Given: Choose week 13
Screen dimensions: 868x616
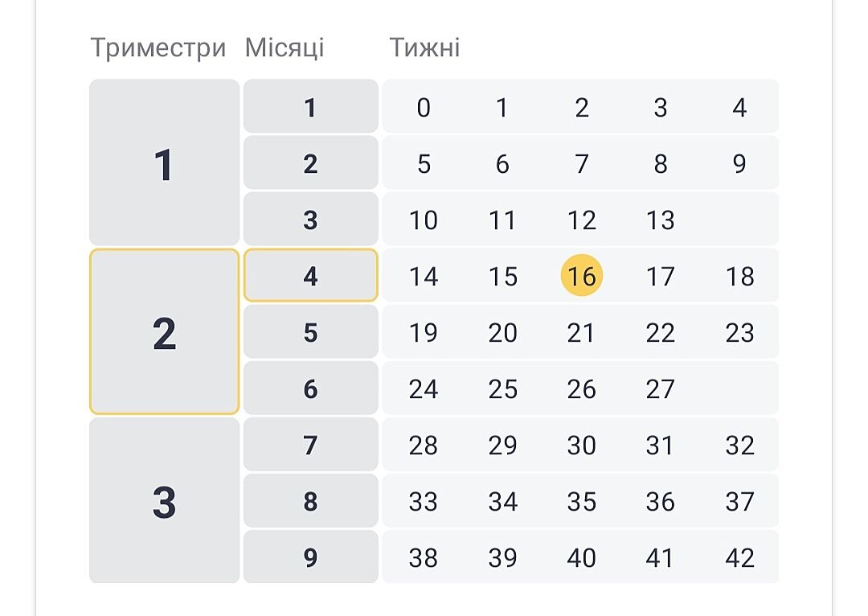Looking at the screenshot, I should click(660, 220).
